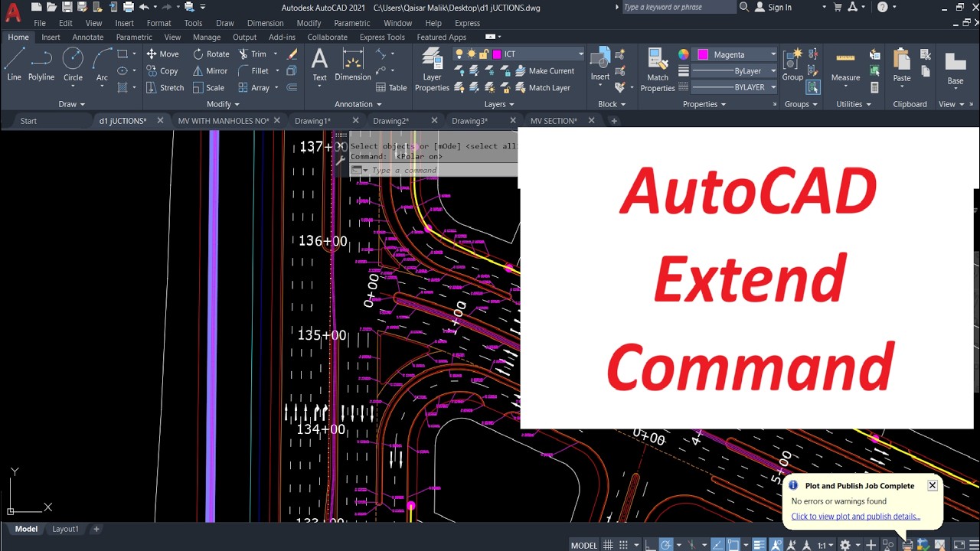Expand the Layers panel

pyautogui.click(x=499, y=104)
